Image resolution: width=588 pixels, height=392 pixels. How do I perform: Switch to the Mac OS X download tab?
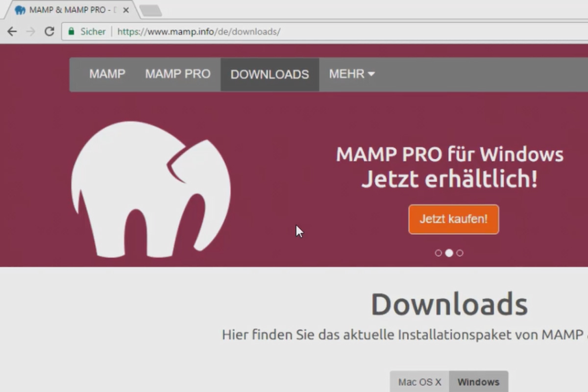pyautogui.click(x=419, y=382)
